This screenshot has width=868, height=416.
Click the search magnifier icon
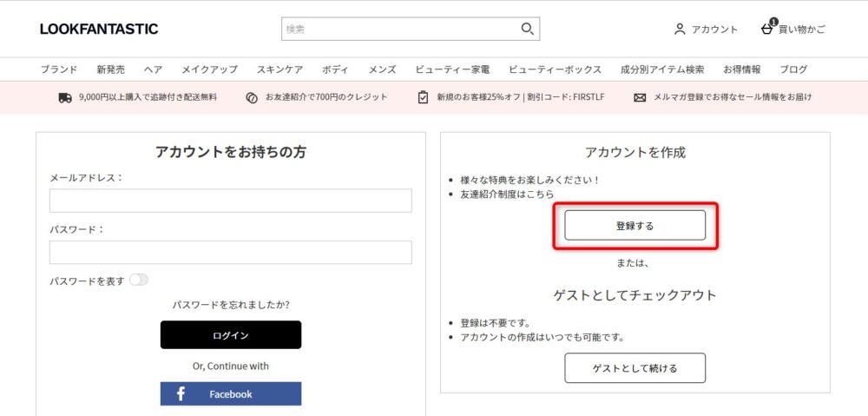pyautogui.click(x=528, y=29)
